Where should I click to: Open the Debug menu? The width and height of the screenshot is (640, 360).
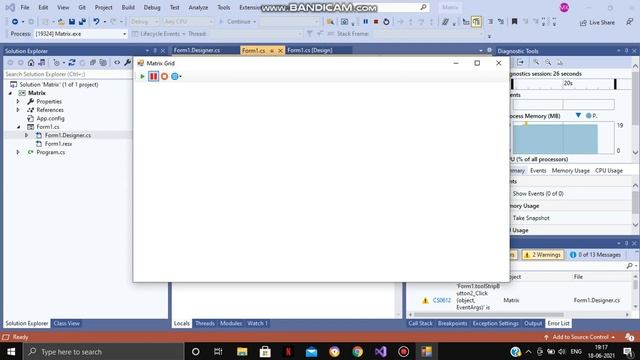(152, 7)
